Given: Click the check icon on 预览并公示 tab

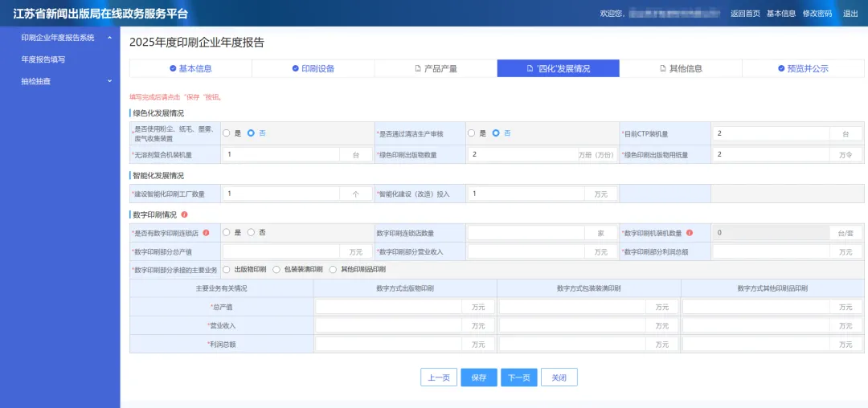Looking at the screenshot, I should (781, 68).
